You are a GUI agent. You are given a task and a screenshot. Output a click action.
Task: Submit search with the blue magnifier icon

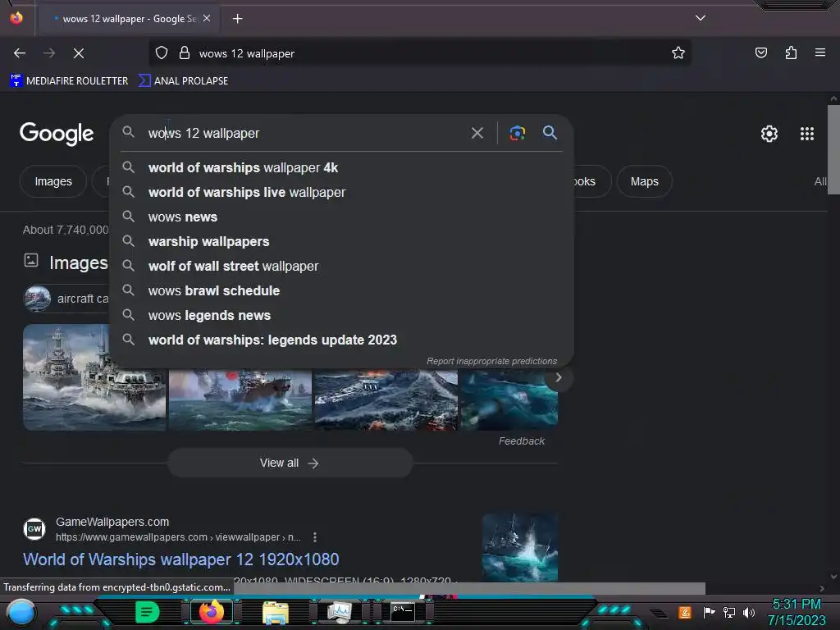point(550,132)
